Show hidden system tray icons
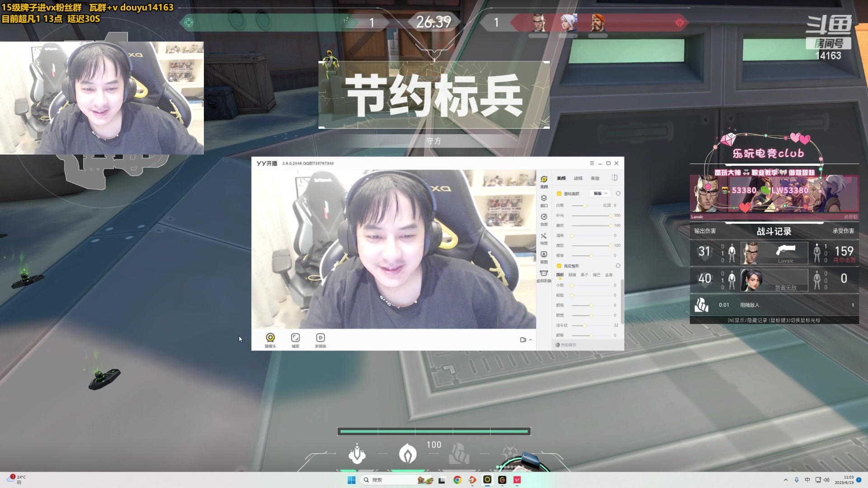 (x=786, y=480)
